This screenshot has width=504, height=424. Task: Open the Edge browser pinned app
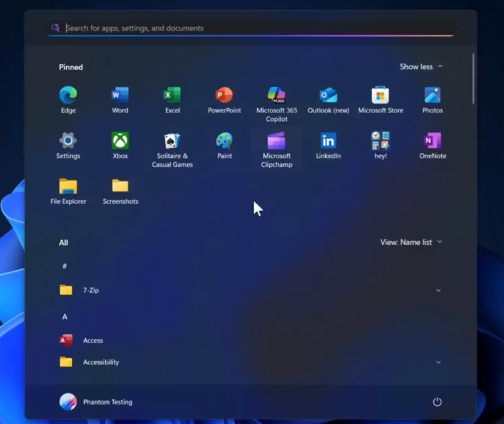68,100
